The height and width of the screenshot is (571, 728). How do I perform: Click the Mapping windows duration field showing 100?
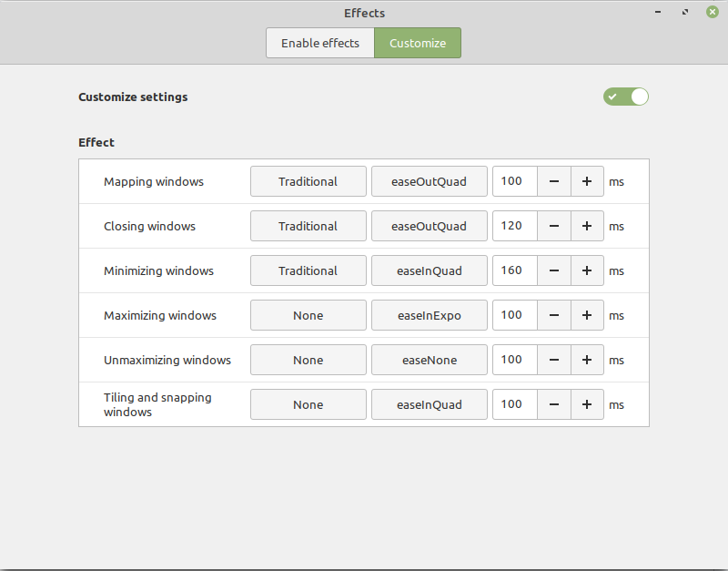coord(514,181)
